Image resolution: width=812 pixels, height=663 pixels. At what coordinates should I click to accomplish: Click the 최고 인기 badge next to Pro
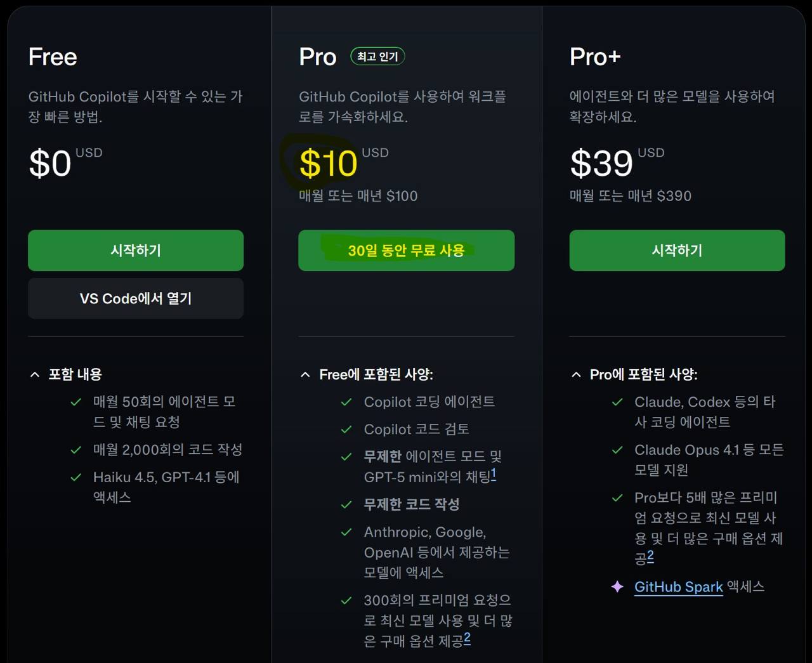coord(377,56)
